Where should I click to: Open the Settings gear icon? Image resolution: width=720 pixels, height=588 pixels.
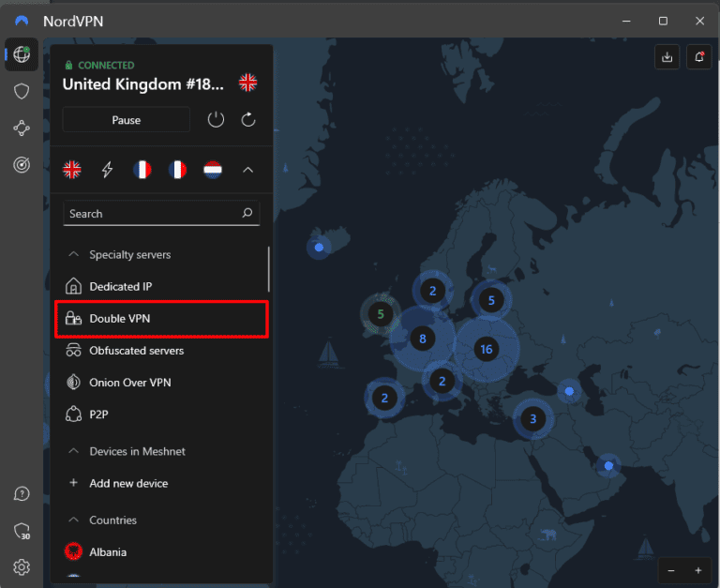(22, 566)
